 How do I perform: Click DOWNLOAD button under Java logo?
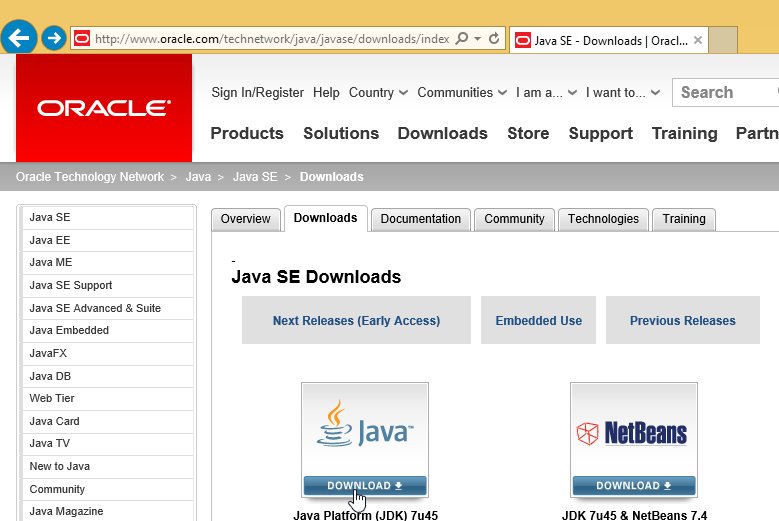coord(365,485)
